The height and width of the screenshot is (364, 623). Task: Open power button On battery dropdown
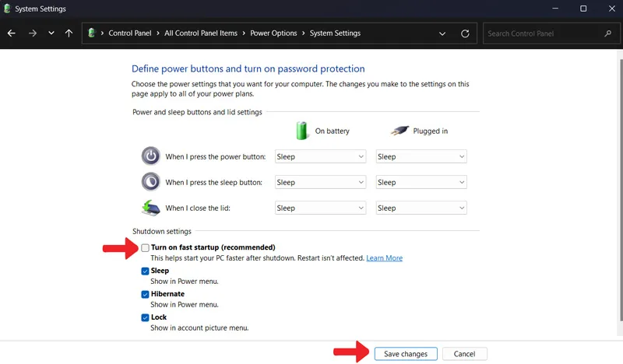click(320, 156)
